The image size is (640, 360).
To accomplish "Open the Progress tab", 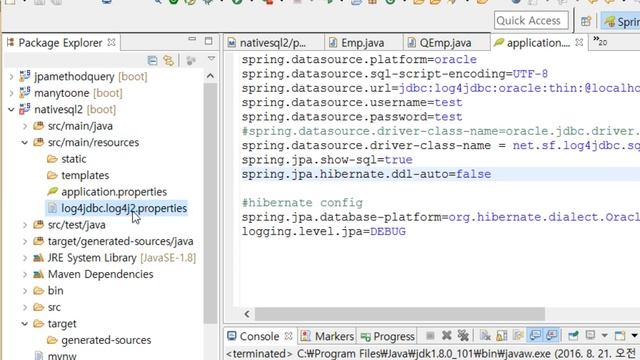I will click(x=388, y=336).
